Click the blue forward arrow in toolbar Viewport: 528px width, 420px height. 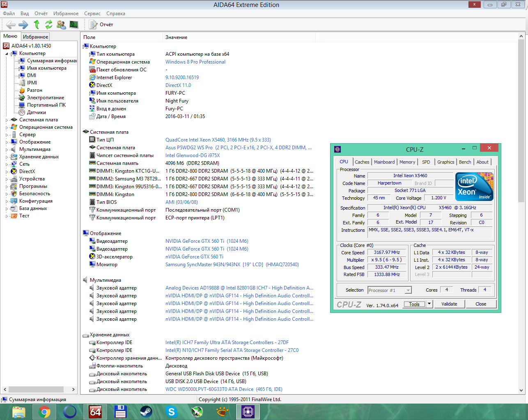(23, 25)
